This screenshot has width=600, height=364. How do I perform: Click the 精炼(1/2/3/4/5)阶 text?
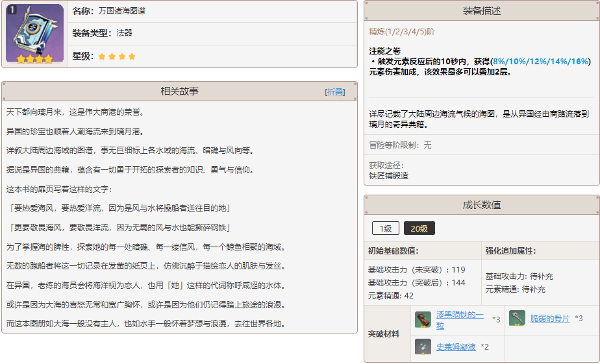pyautogui.click(x=402, y=32)
